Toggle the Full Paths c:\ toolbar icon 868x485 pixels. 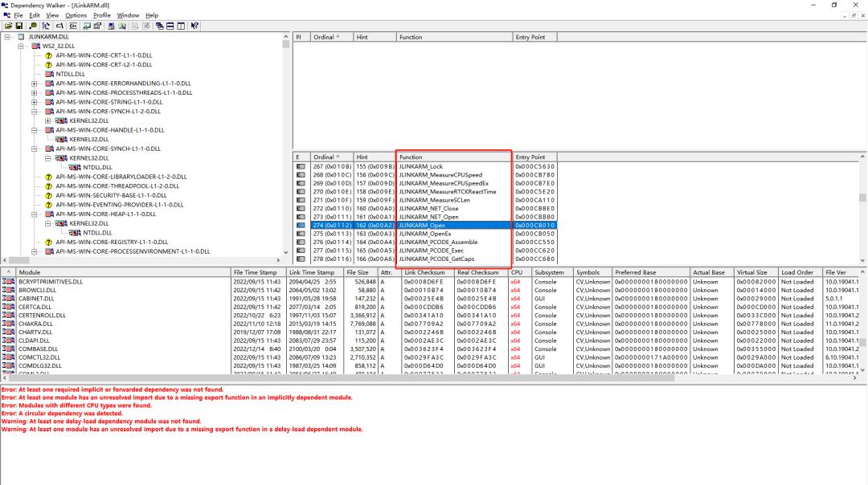tap(59, 26)
